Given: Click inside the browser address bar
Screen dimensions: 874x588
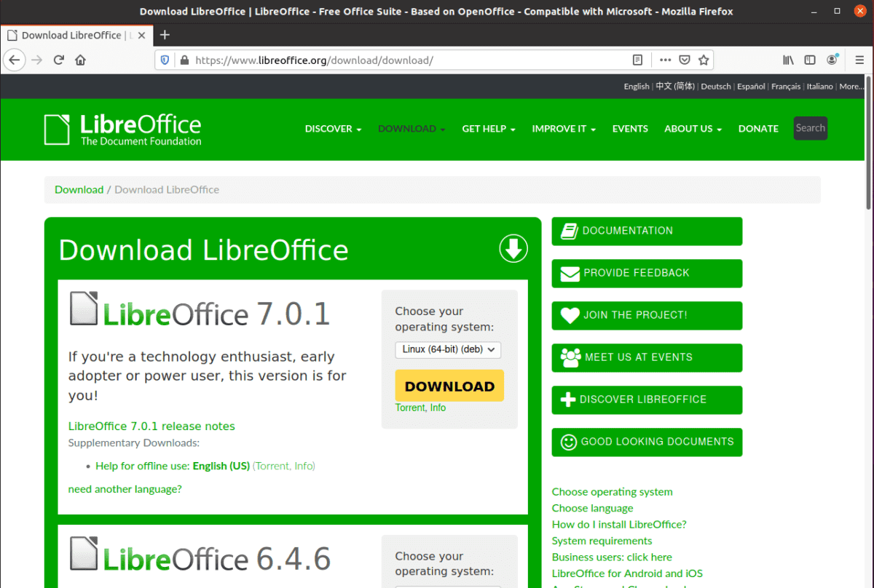Looking at the screenshot, I should [x=401, y=60].
